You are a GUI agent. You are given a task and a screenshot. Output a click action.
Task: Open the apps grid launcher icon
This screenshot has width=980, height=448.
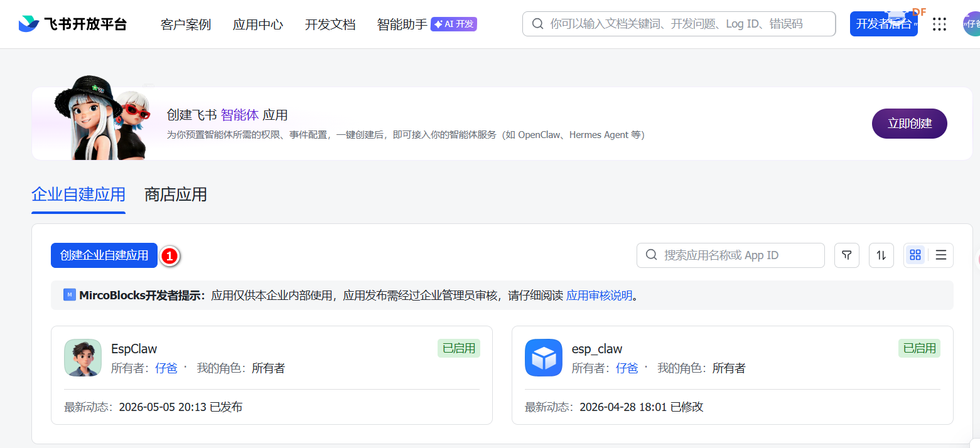pos(939,24)
